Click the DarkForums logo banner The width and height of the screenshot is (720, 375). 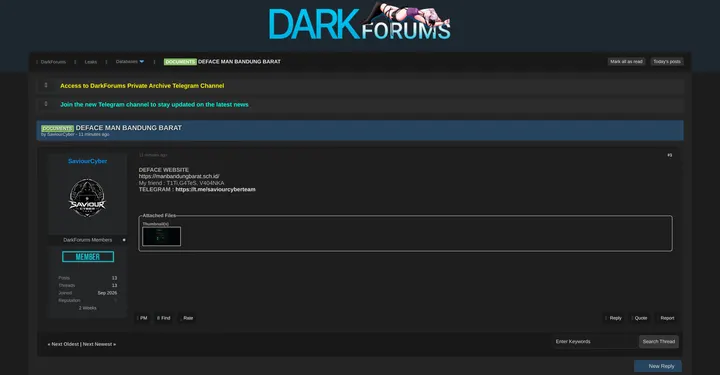point(360,22)
